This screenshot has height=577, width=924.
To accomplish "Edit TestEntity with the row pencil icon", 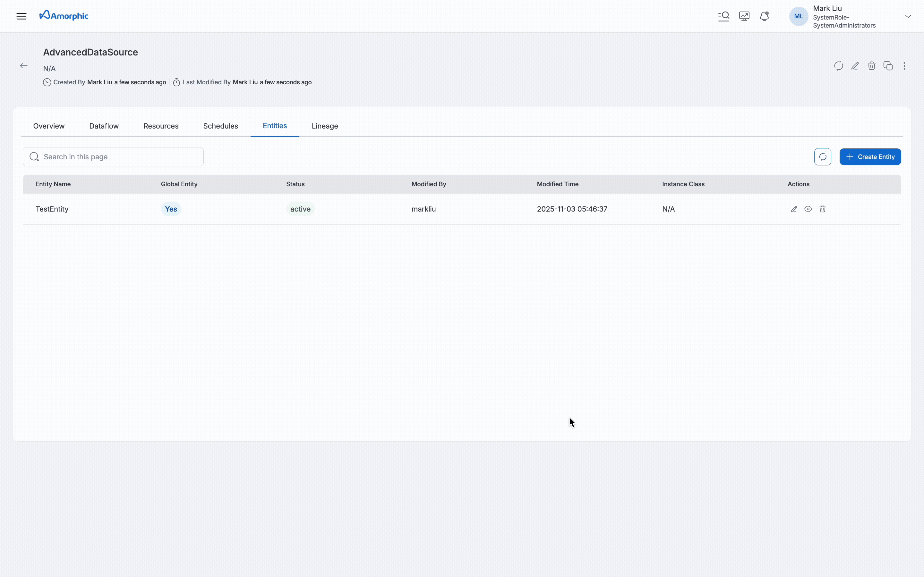I will click(793, 209).
